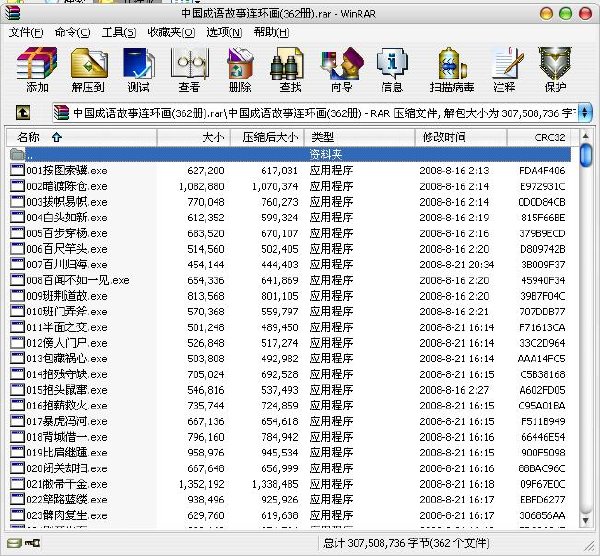Open the 文件(F) menu
The width and height of the screenshot is (600, 556).
(x=26, y=33)
